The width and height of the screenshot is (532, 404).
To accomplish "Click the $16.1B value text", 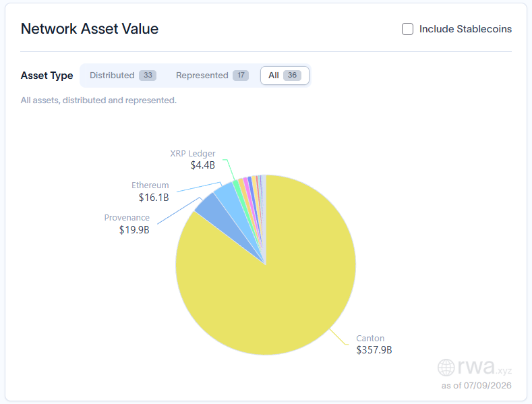I will (x=154, y=198).
